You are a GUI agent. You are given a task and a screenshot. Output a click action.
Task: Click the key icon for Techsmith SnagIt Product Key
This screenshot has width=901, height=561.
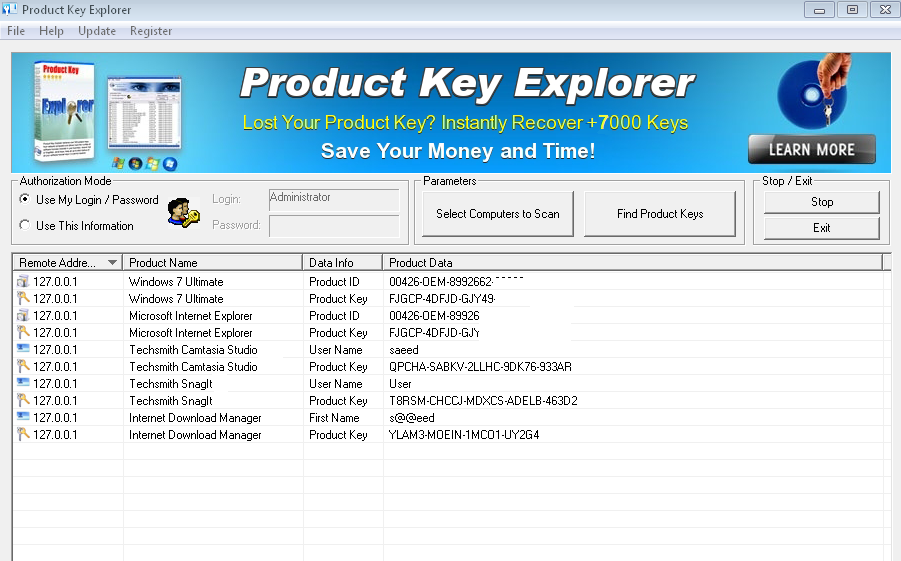[x=23, y=401]
